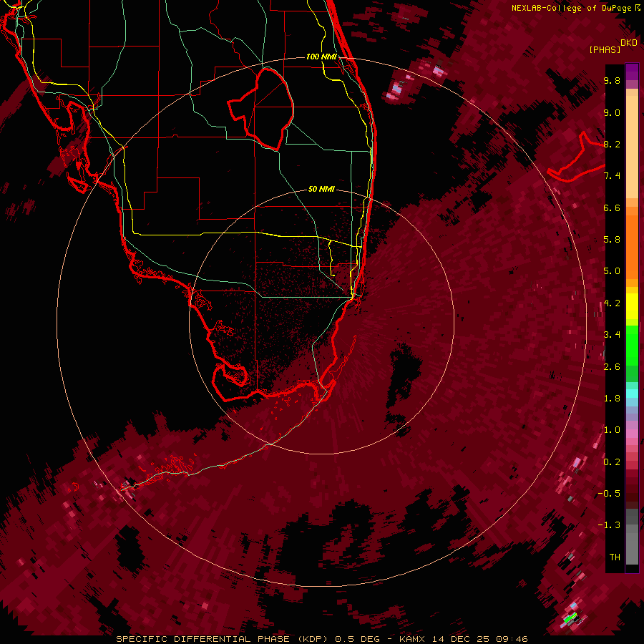Select the 6.6 legend value
This screenshot has height=644, width=644.
click(612, 208)
